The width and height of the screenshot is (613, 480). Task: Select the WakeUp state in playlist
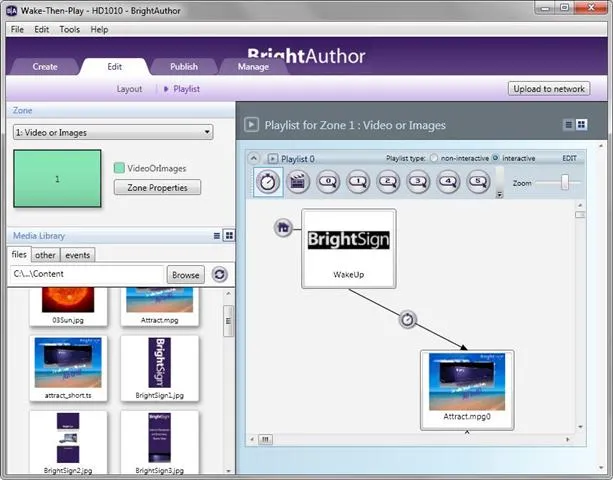click(x=349, y=249)
